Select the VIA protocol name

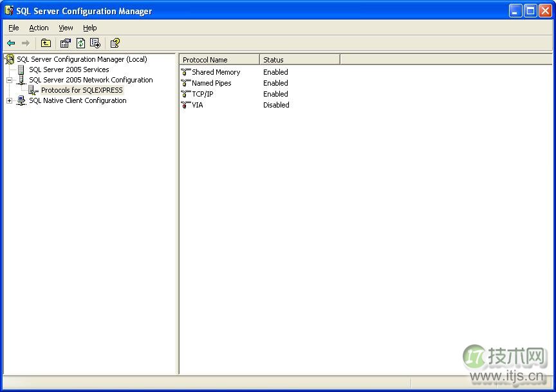point(198,105)
